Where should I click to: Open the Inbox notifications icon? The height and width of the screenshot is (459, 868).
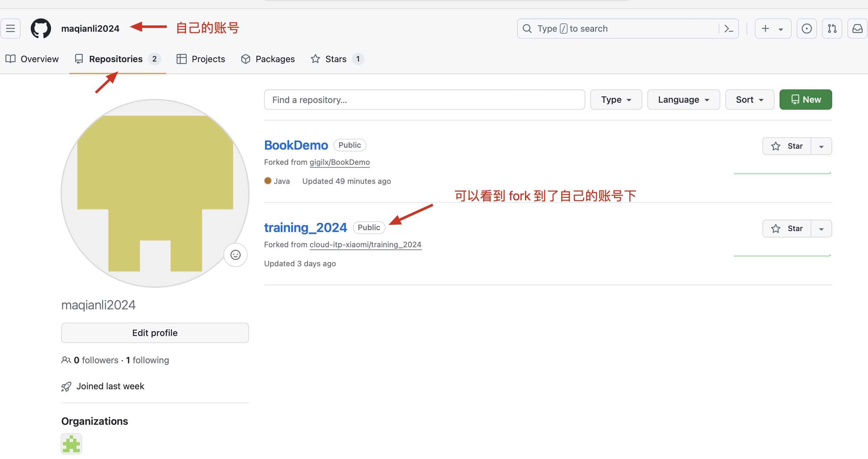point(857,29)
